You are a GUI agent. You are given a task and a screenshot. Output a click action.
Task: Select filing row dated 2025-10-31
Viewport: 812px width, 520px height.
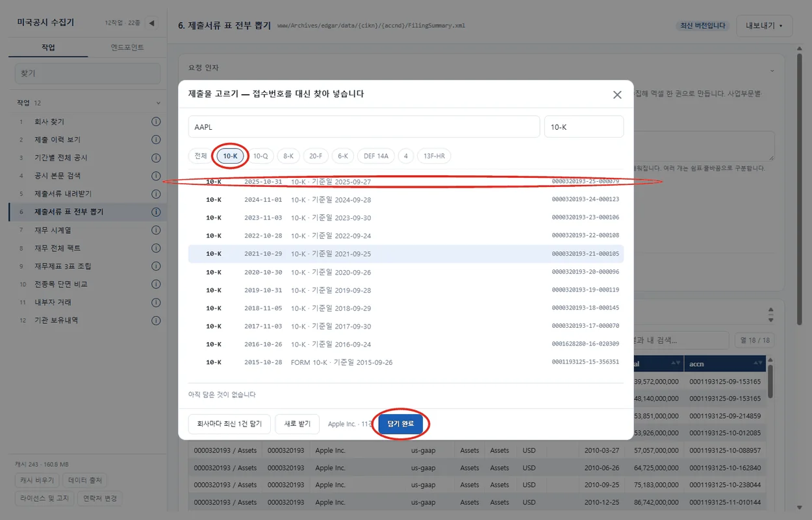(x=406, y=182)
